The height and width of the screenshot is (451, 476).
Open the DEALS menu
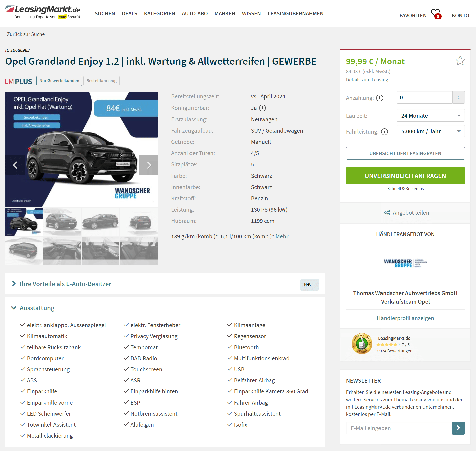click(x=129, y=13)
